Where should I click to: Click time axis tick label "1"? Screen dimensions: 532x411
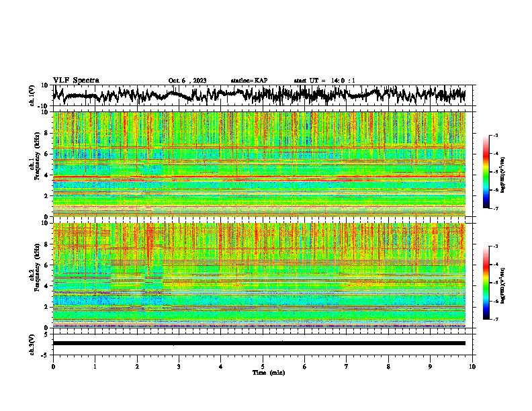95,367
